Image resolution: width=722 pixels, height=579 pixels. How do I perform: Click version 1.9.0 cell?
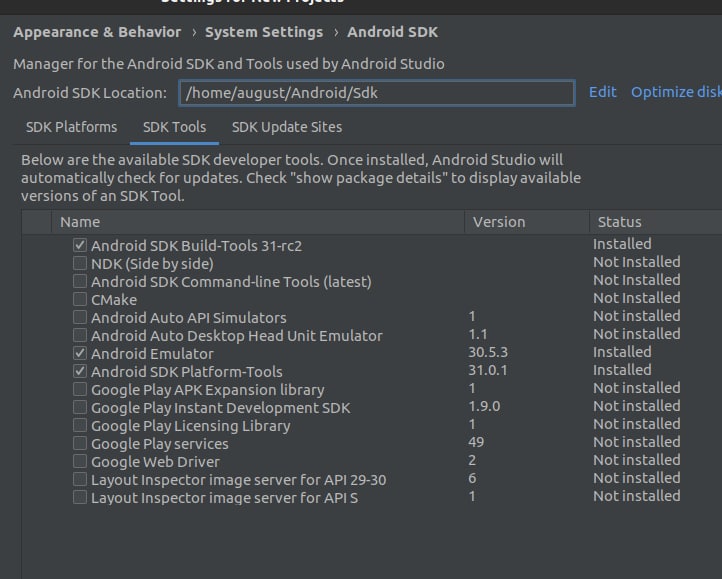[484, 406]
